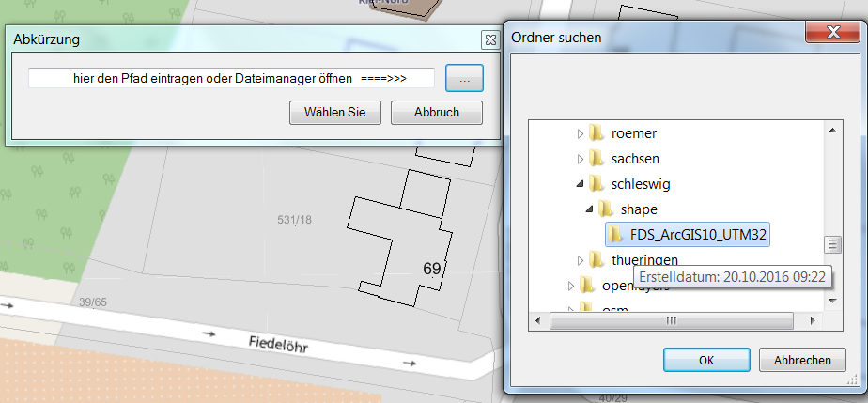This screenshot has width=868, height=403.
Task: Click the folder tree's scroll up arrow
Action: (832, 131)
